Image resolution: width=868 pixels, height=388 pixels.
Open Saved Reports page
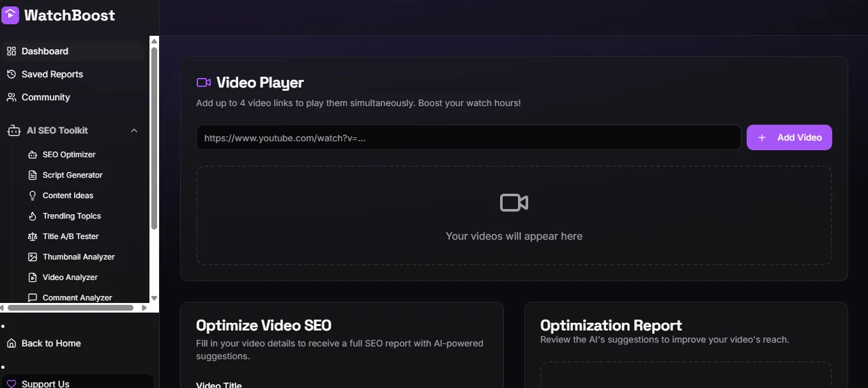click(52, 74)
